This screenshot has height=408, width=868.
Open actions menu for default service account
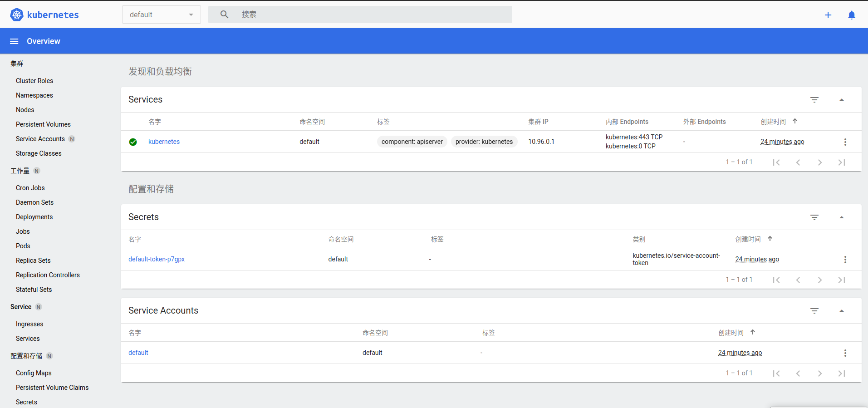pos(845,353)
